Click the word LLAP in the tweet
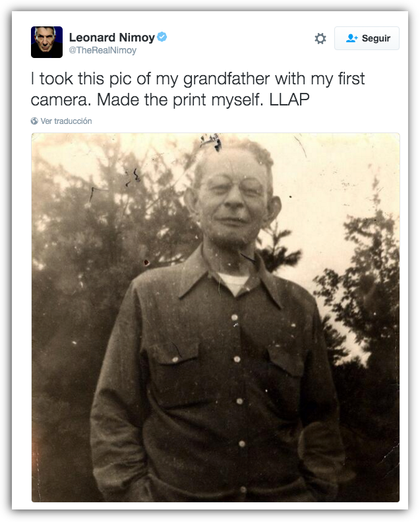 point(289,100)
